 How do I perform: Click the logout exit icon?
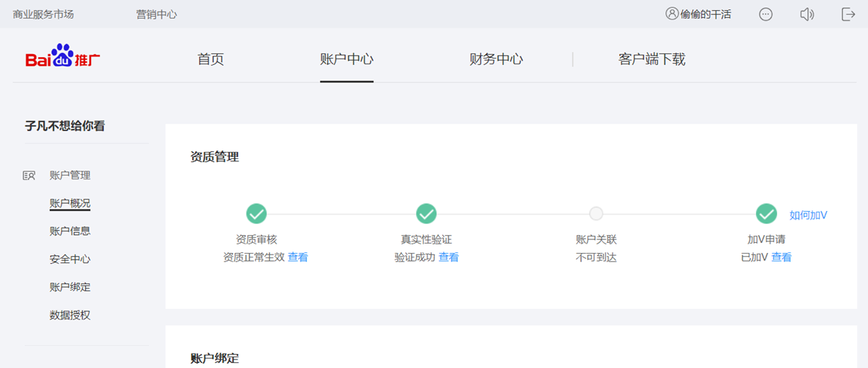(848, 14)
